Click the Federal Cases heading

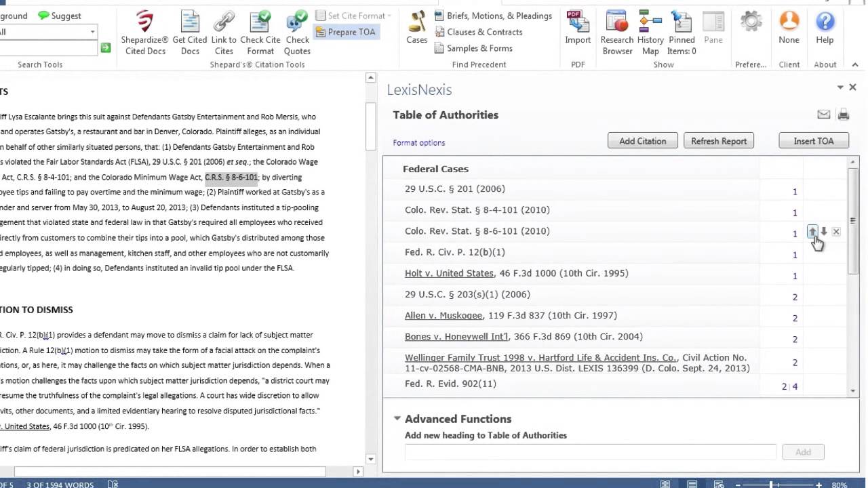(435, 169)
